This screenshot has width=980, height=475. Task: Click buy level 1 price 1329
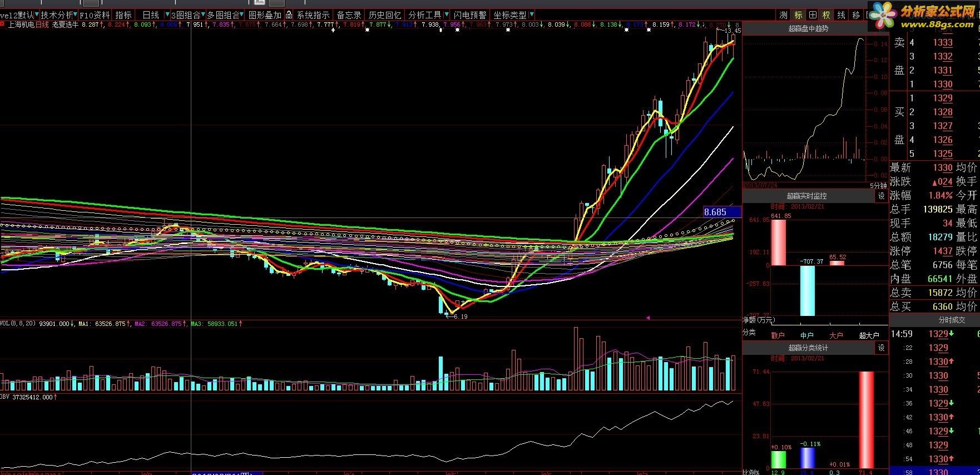[x=943, y=98]
